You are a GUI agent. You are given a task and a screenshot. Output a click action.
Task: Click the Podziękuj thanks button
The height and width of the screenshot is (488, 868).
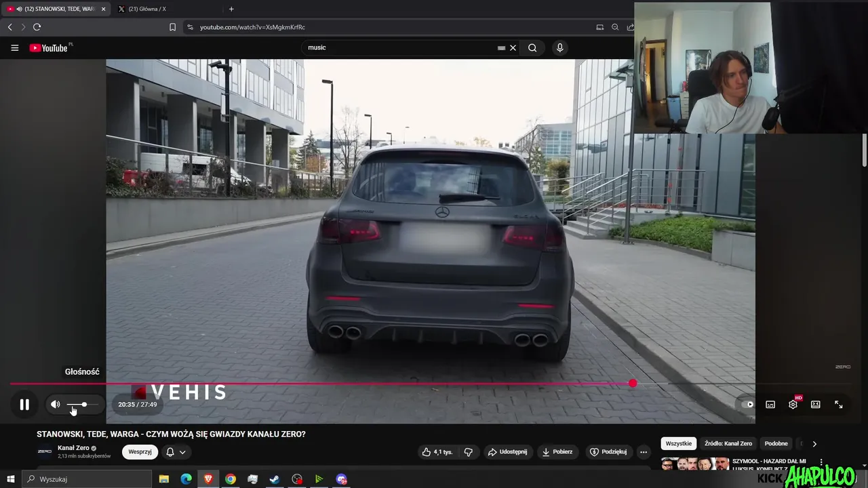click(608, 452)
